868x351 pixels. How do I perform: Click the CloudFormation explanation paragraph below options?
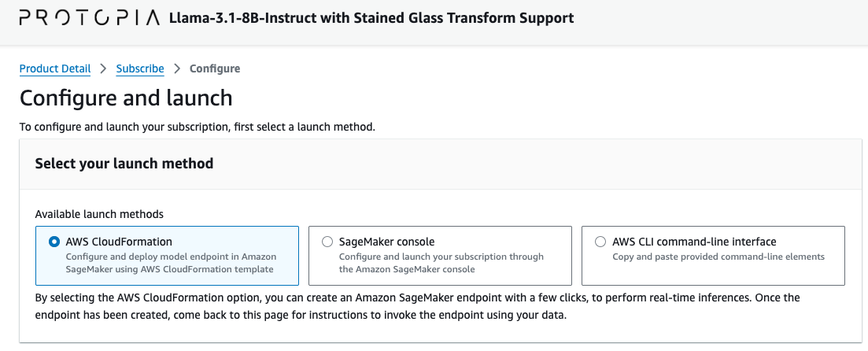pos(417,307)
